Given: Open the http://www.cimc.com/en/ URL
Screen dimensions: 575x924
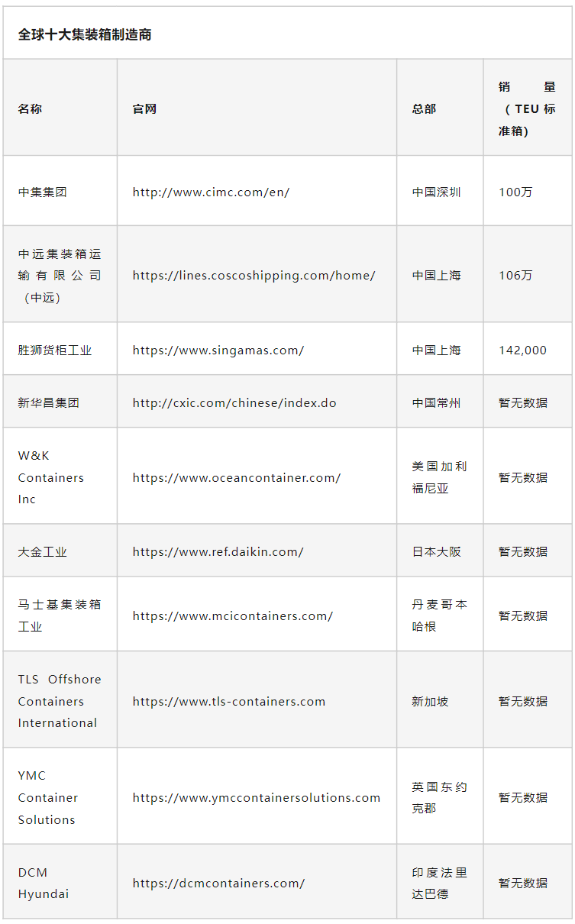Looking at the screenshot, I should (x=212, y=192).
